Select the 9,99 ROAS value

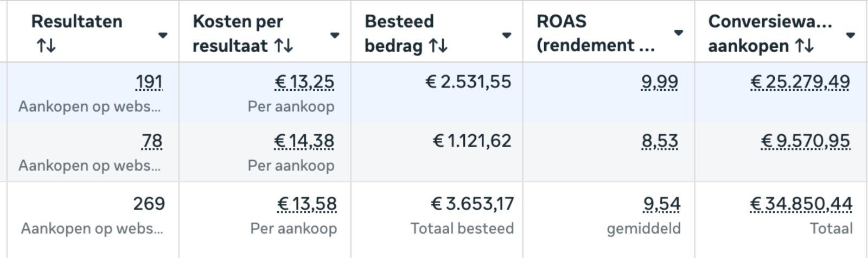point(659,82)
